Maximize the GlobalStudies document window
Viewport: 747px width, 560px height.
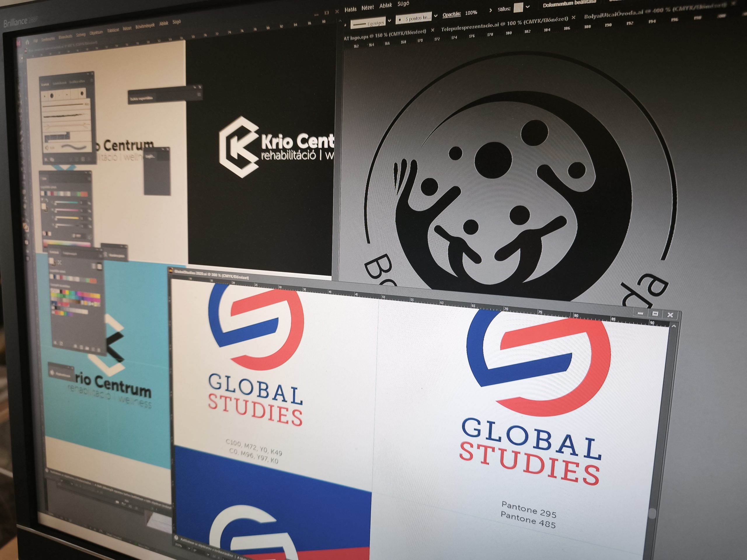(655, 314)
